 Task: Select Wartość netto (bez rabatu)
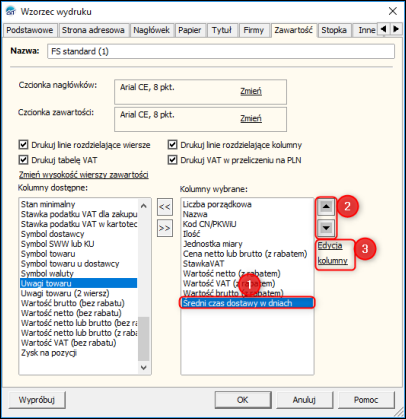[x=78, y=313]
